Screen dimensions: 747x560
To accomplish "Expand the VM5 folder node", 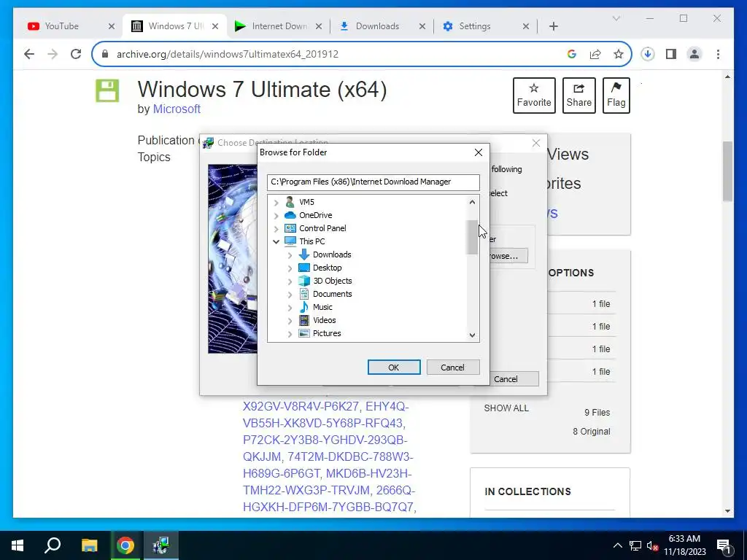I will click(276, 203).
